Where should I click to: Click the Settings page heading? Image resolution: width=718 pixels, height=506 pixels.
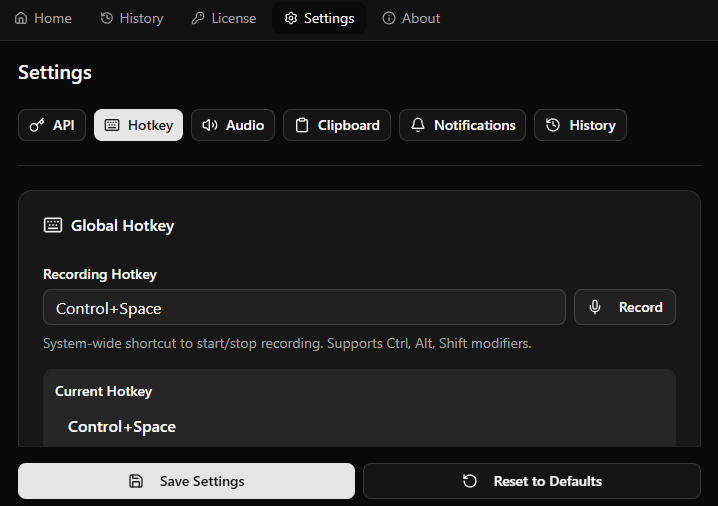pyautogui.click(x=55, y=72)
